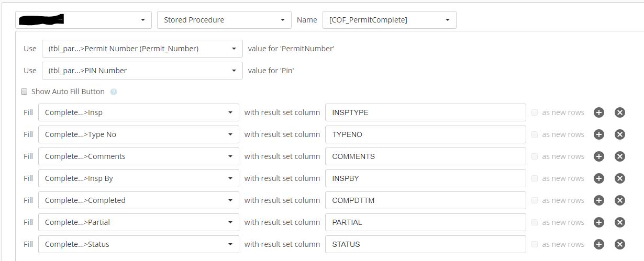Delete the TYPENO fill row
Viewport: 644px width, 261px height.
(x=620, y=134)
